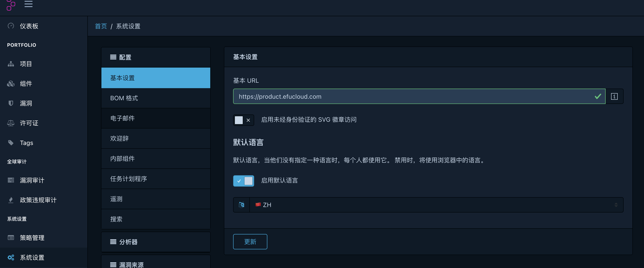Toggle unauthenticated SVG badge access switch
The height and width of the screenshot is (268, 644).
[x=243, y=120]
